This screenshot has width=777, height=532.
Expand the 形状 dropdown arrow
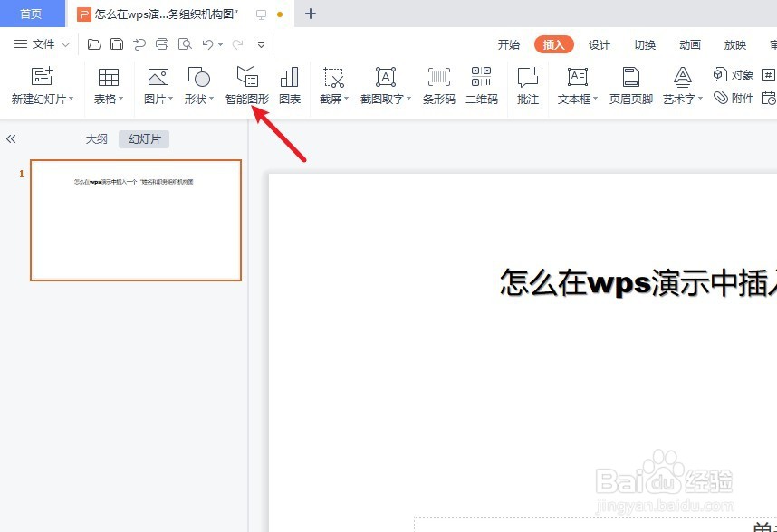click(212, 99)
